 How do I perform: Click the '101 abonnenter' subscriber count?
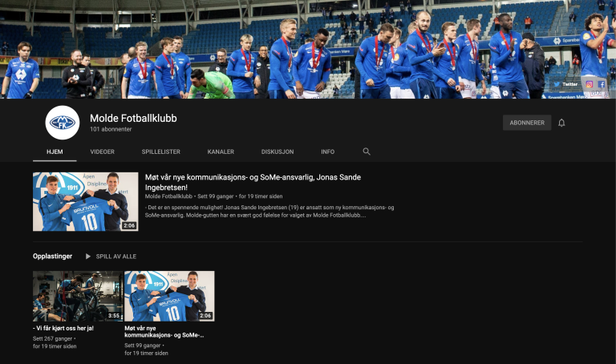[x=111, y=129]
